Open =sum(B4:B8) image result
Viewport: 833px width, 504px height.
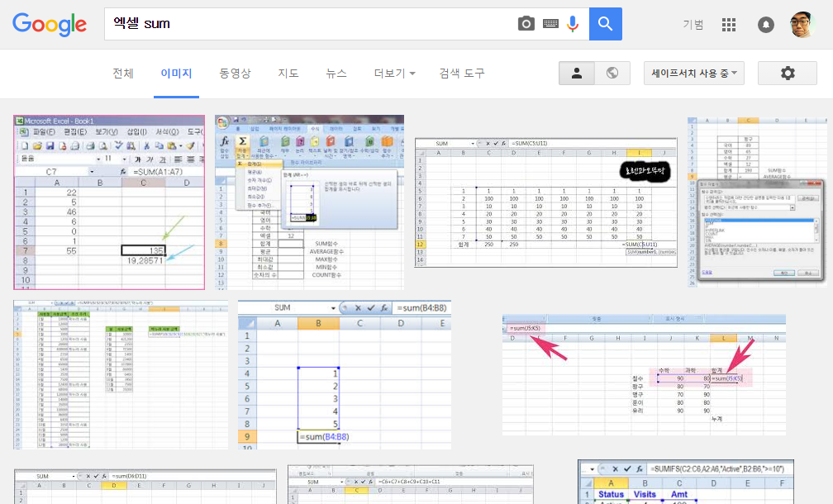click(x=345, y=374)
